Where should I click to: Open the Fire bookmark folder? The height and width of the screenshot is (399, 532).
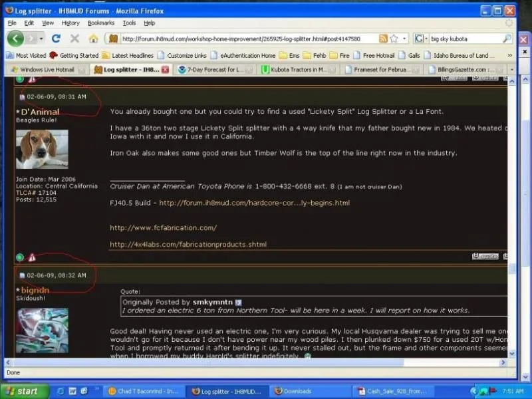pyautogui.click(x=339, y=55)
